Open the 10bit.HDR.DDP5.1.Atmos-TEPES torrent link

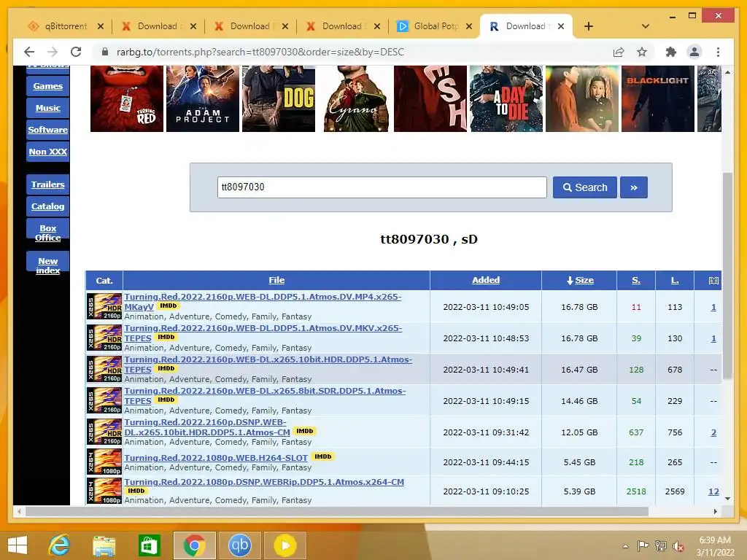[268, 365]
